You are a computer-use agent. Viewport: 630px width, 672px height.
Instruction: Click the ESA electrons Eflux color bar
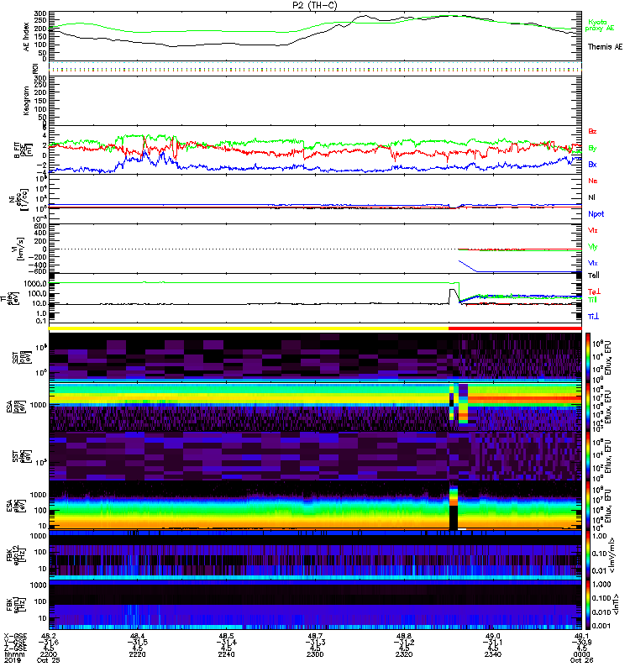(x=587, y=505)
